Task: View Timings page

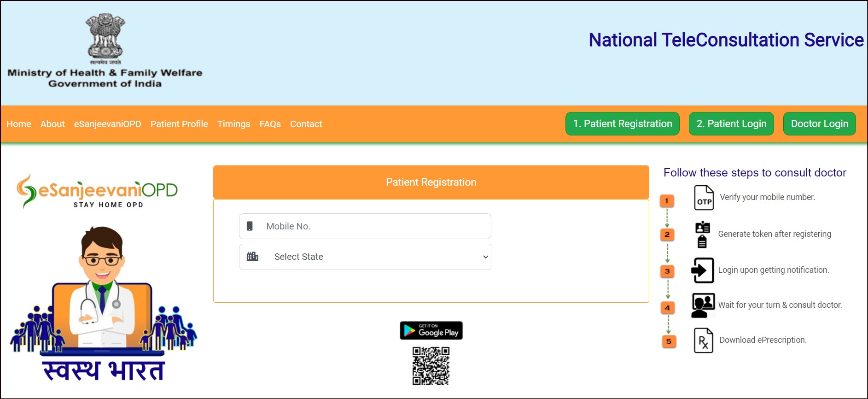Action: coord(234,124)
